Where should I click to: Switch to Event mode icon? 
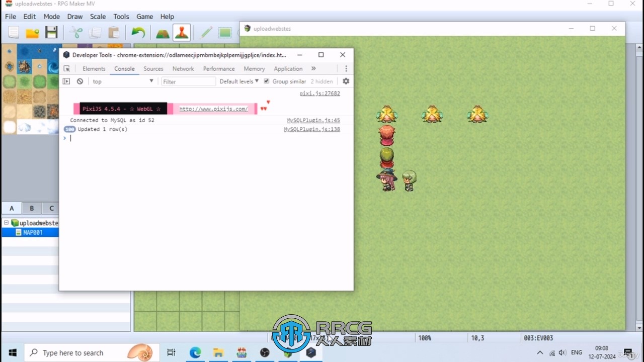point(182,33)
